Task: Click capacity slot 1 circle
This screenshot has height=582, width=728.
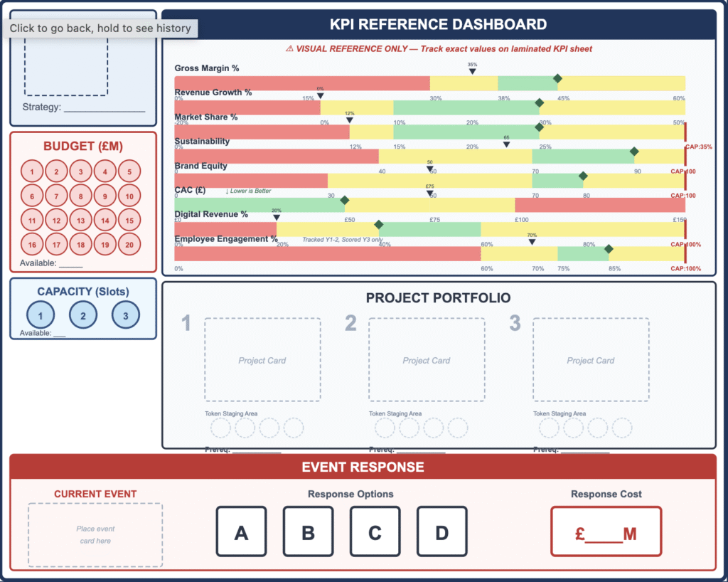Action: point(41,315)
